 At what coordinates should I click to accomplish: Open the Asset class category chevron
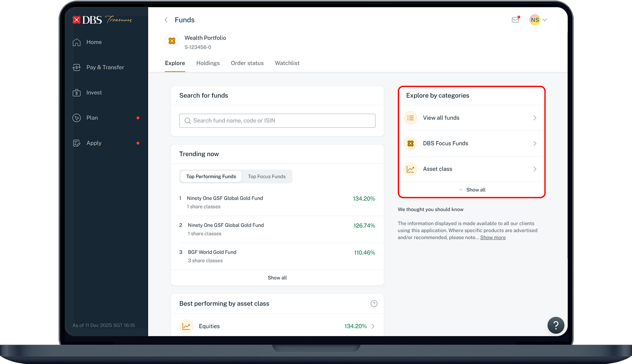tap(535, 169)
